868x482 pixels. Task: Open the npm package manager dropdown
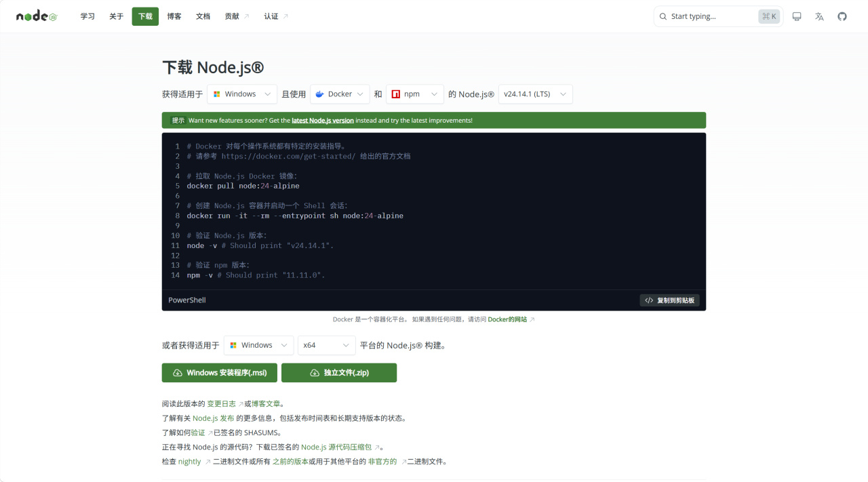415,94
